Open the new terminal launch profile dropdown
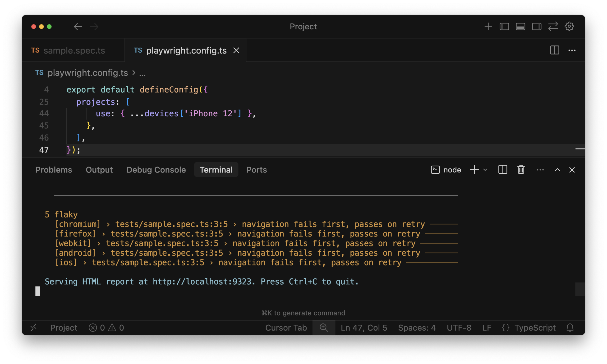Image resolution: width=607 pixels, height=364 pixels. [x=485, y=170]
